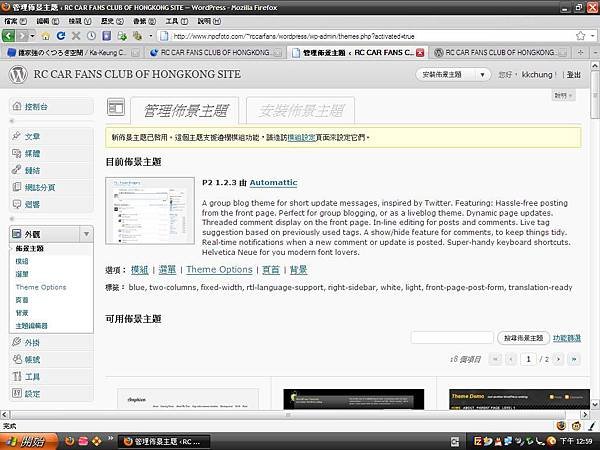Click the stop loading X icon

(x=76, y=36)
